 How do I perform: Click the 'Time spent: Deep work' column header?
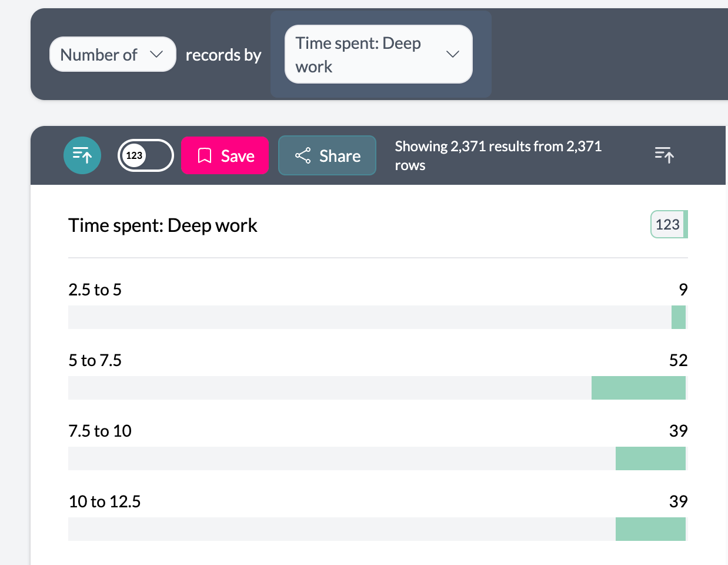tap(163, 225)
